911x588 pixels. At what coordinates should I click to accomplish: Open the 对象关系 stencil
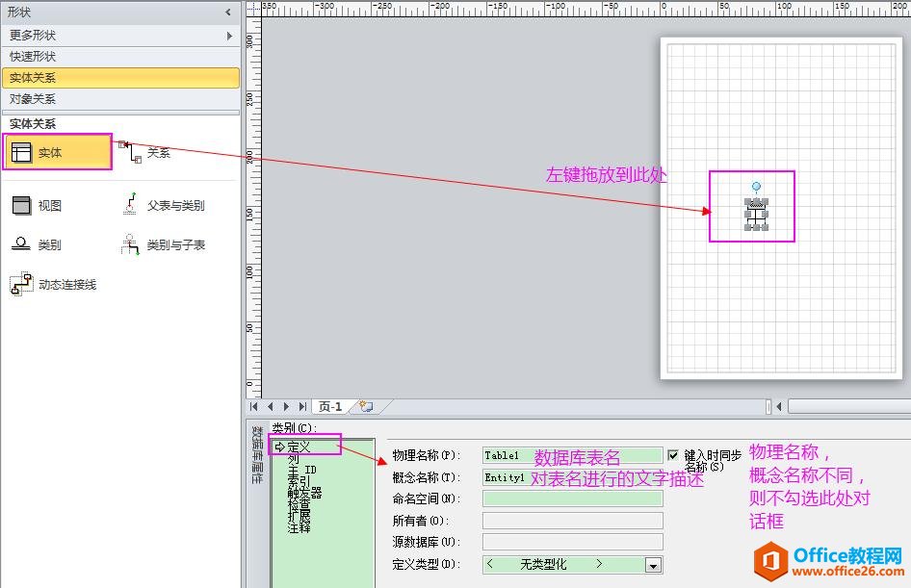[x=33, y=99]
